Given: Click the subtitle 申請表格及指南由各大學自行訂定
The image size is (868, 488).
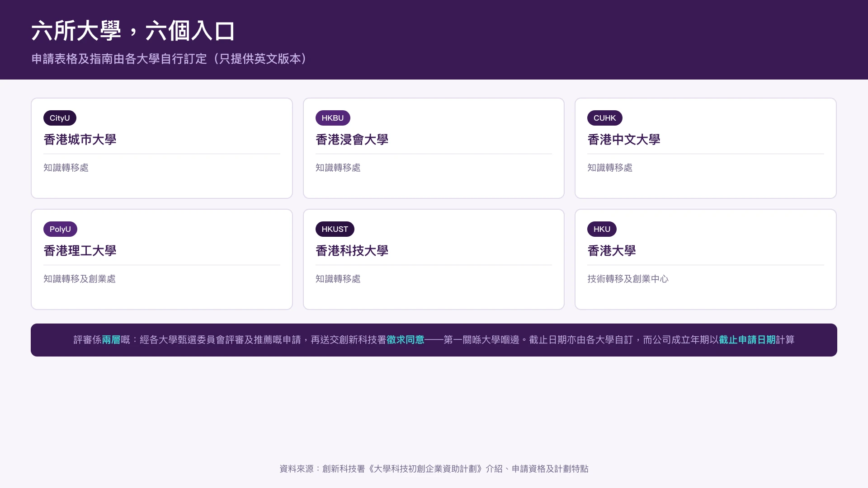Looking at the screenshot, I should [119, 59].
